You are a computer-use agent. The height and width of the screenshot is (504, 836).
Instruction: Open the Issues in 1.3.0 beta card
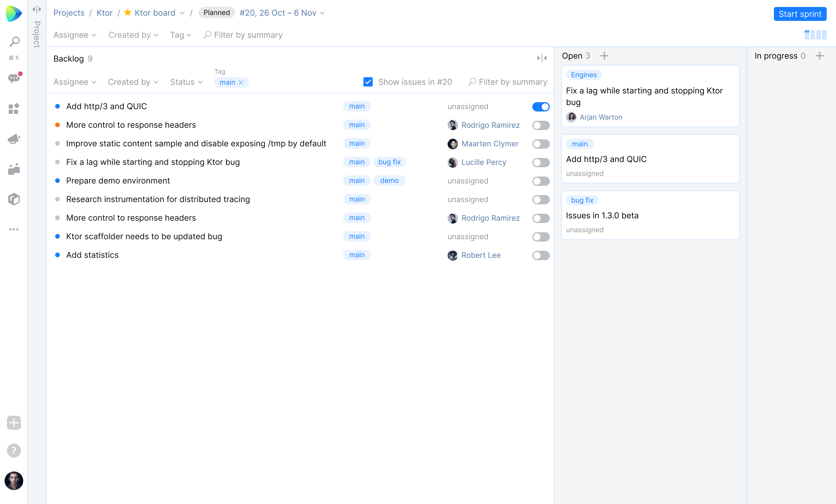pos(650,215)
